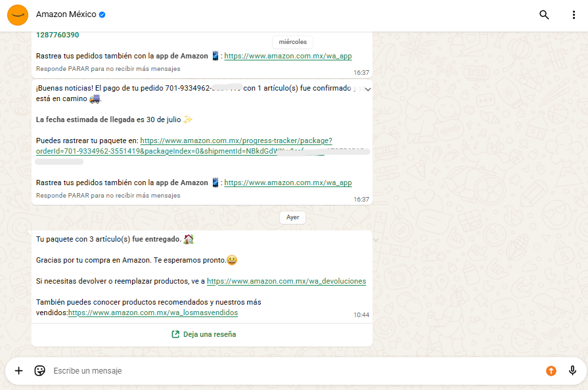
Task: Click the 10:44 timestamp on the delivered message
Action: [361, 314]
